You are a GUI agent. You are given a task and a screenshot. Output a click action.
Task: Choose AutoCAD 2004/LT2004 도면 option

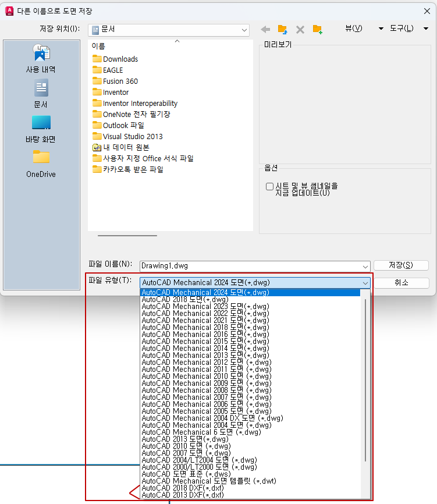pyautogui.click(x=250, y=460)
